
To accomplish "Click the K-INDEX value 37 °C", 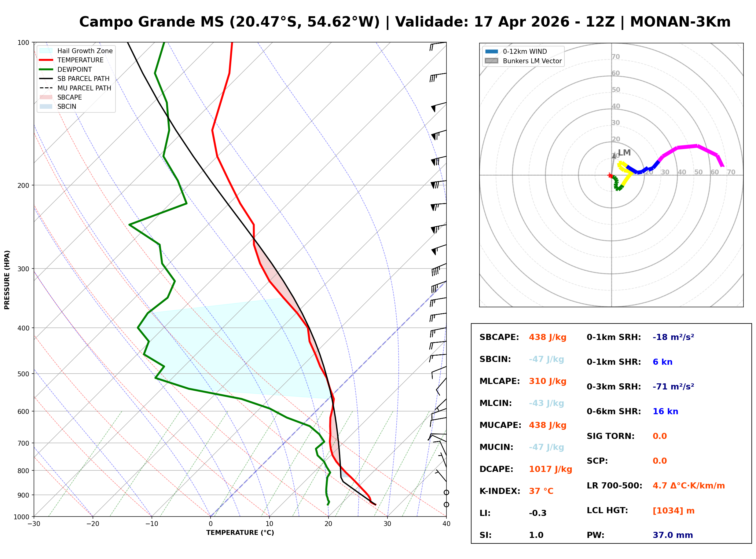I will tap(541, 491).
